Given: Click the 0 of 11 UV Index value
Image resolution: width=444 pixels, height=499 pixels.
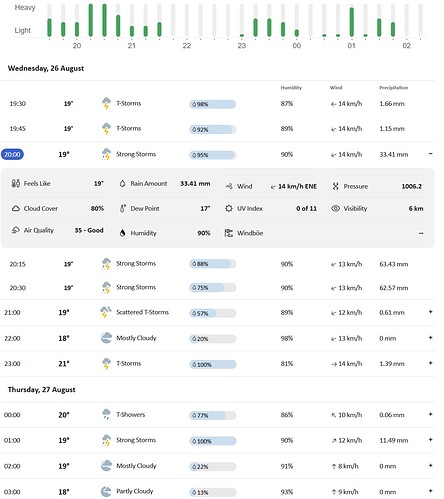Looking at the screenshot, I should tap(306, 209).
